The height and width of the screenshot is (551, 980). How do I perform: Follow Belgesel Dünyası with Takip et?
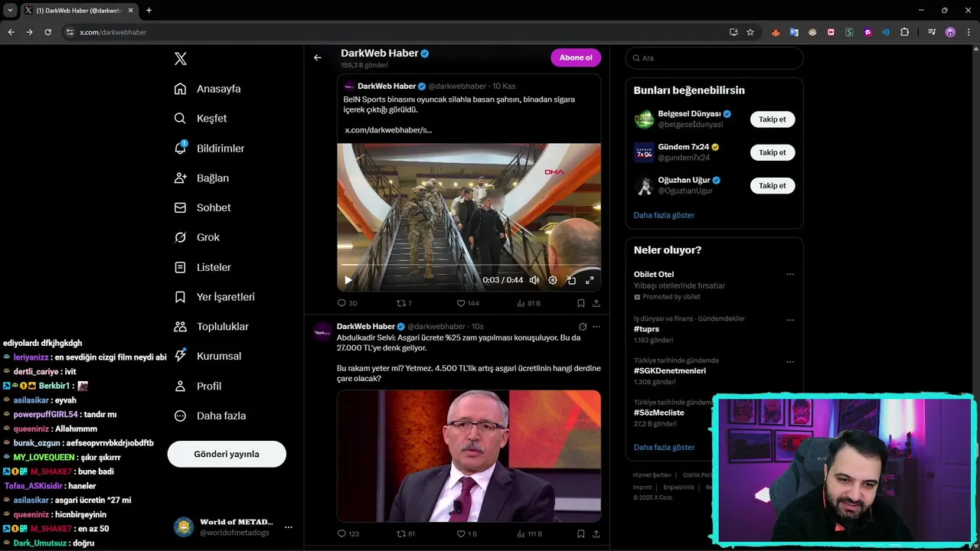click(773, 119)
